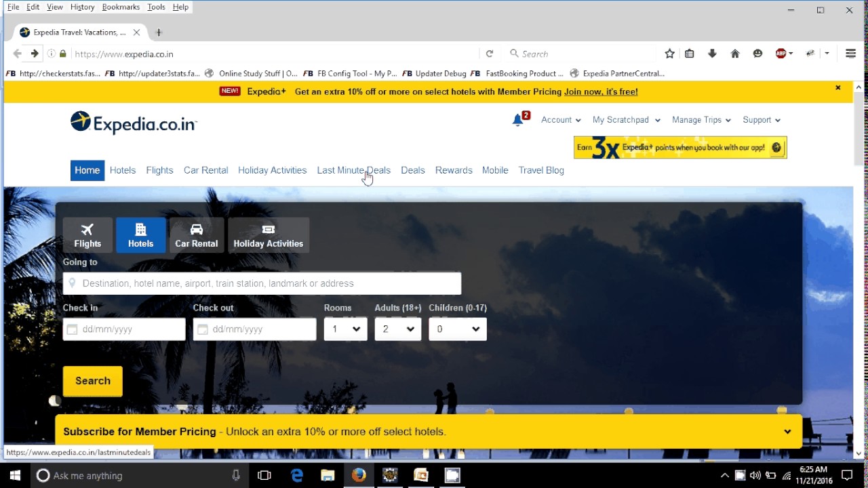The image size is (868, 488).
Task: Expand the My Scratchpad dropdown
Action: [627, 120]
